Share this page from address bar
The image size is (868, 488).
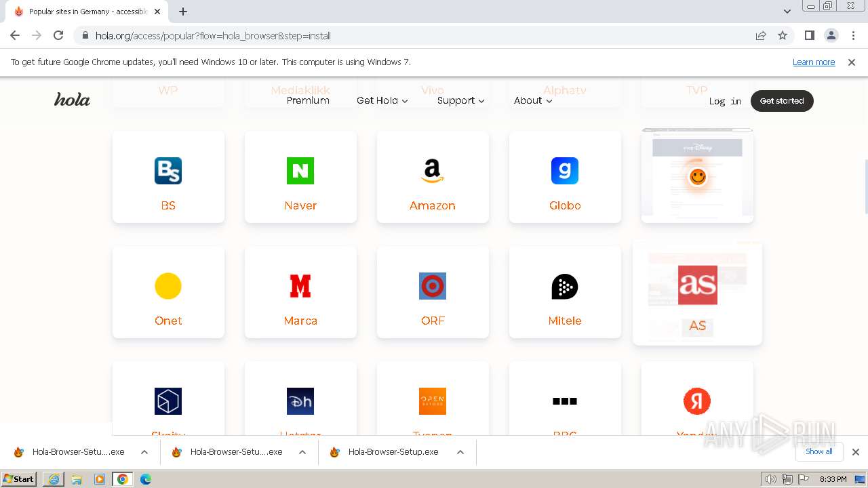[761, 35]
